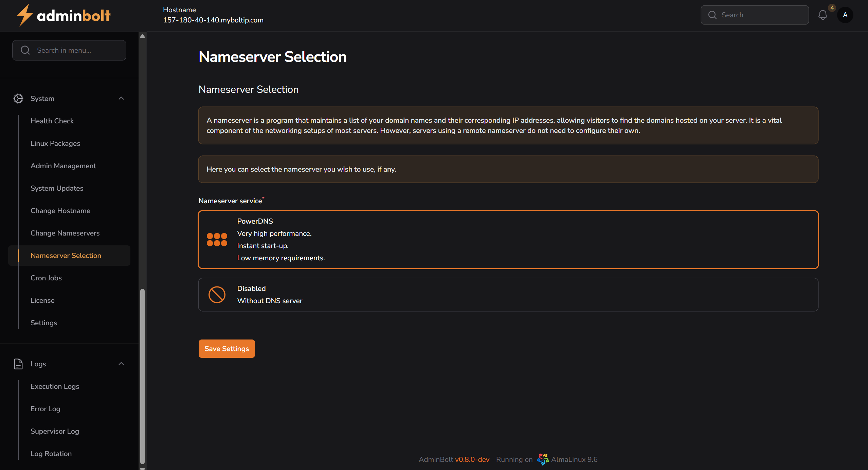
Task: Click inside the top Search field
Action: (x=755, y=15)
